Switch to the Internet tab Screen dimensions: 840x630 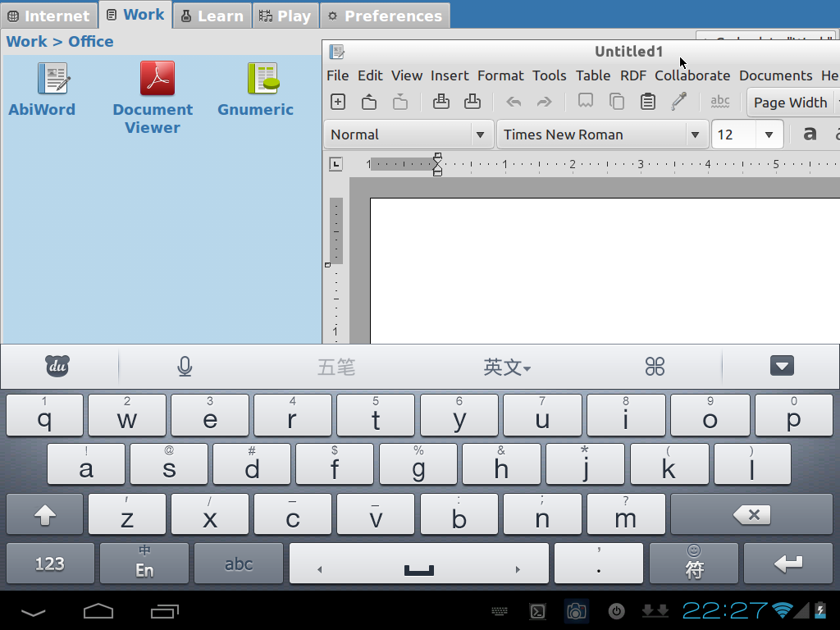pos(48,16)
